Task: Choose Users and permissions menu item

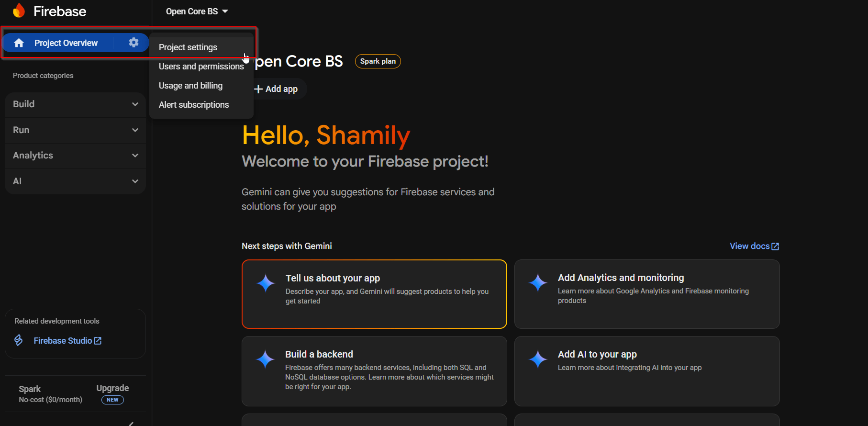Action: coord(201,67)
